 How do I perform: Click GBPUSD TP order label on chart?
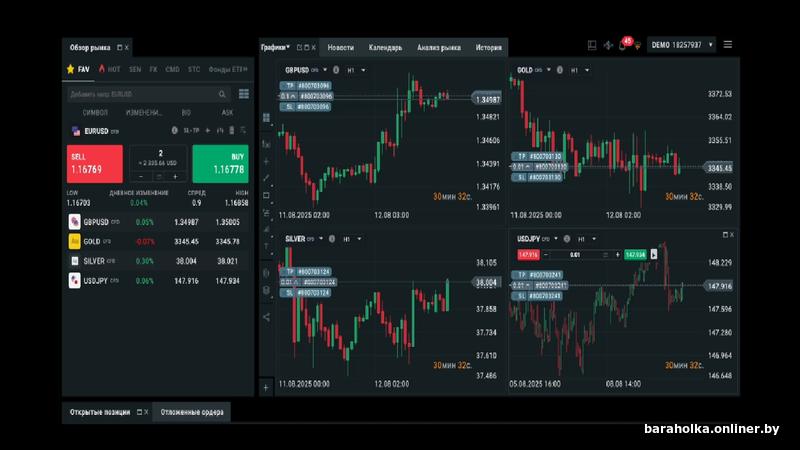[305, 86]
